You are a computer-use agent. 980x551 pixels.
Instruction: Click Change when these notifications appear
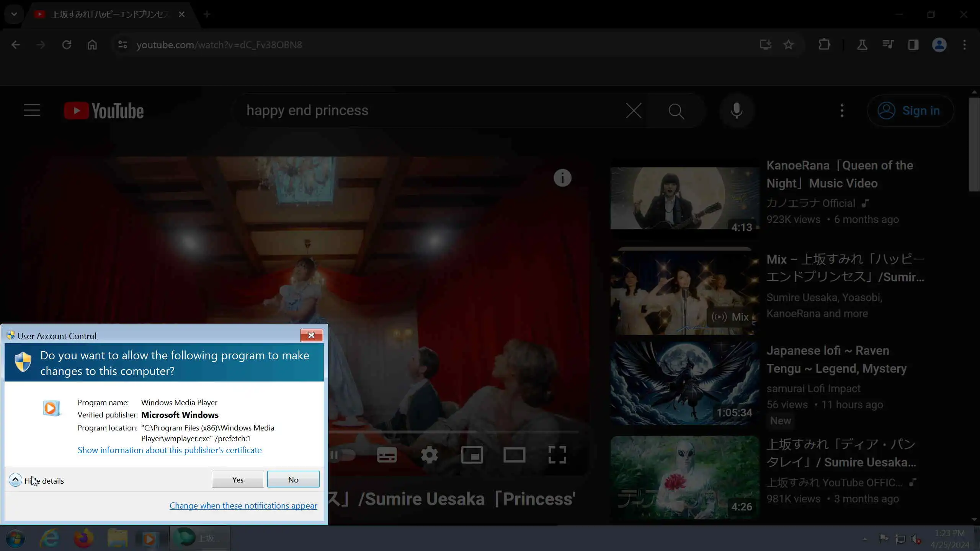(x=243, y=506)
